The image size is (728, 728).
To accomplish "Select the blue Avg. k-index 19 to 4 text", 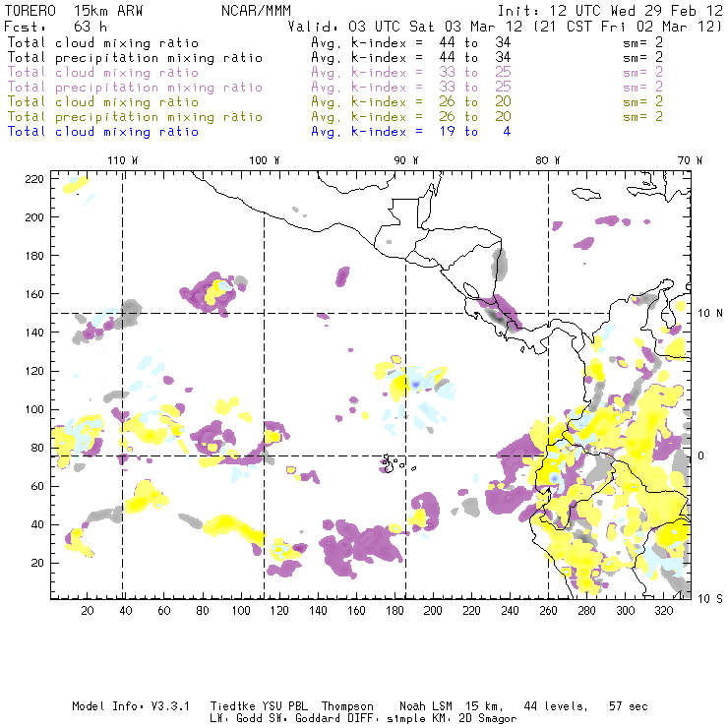I will [410, 131].
